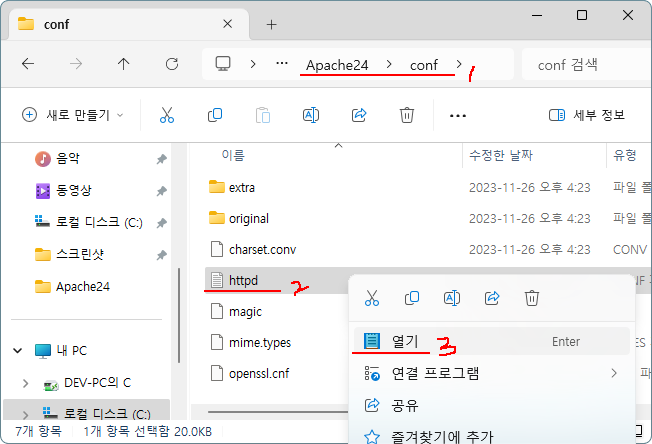Open 음악 in the navigation pane
This screenshot has height=444, width=652.
click(67, 159)
